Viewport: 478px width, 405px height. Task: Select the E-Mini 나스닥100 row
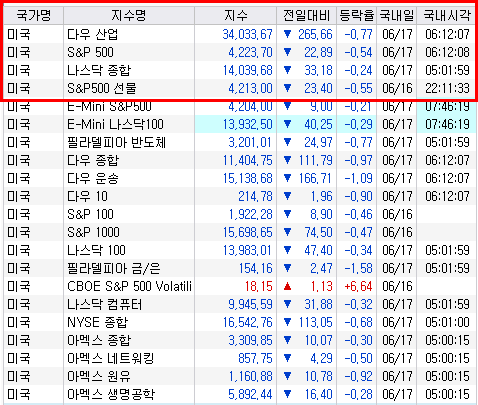pyautogui.click(x=240, y=124)
